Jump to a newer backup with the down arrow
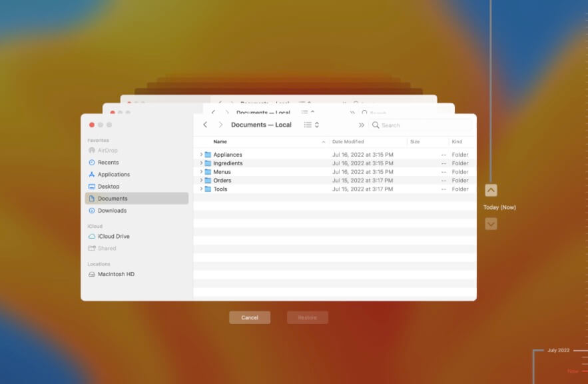Viewport: 588px width, 384px height. coord(491,223)
